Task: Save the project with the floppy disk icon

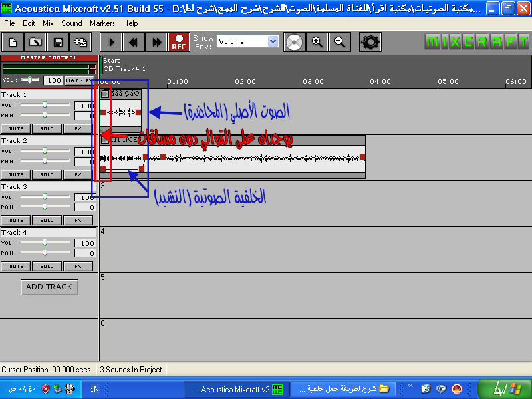Action: pyautogui.click(x=58, y=42)
